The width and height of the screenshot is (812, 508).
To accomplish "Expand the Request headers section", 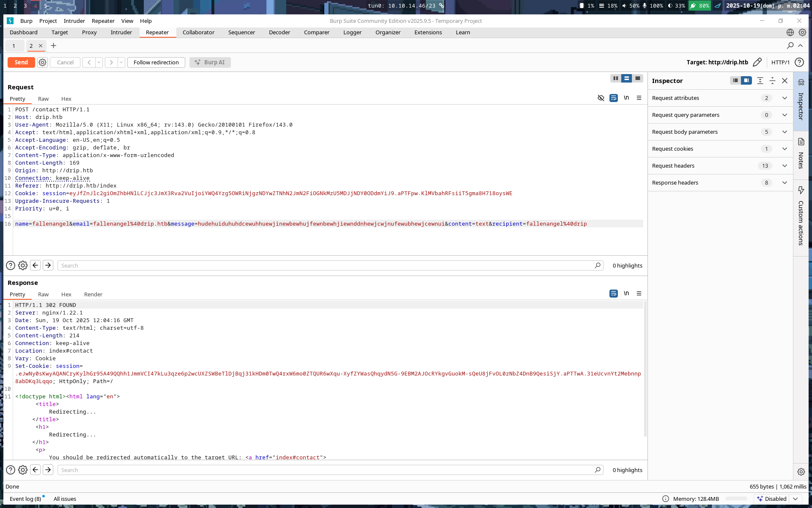I will coord(785,166).
